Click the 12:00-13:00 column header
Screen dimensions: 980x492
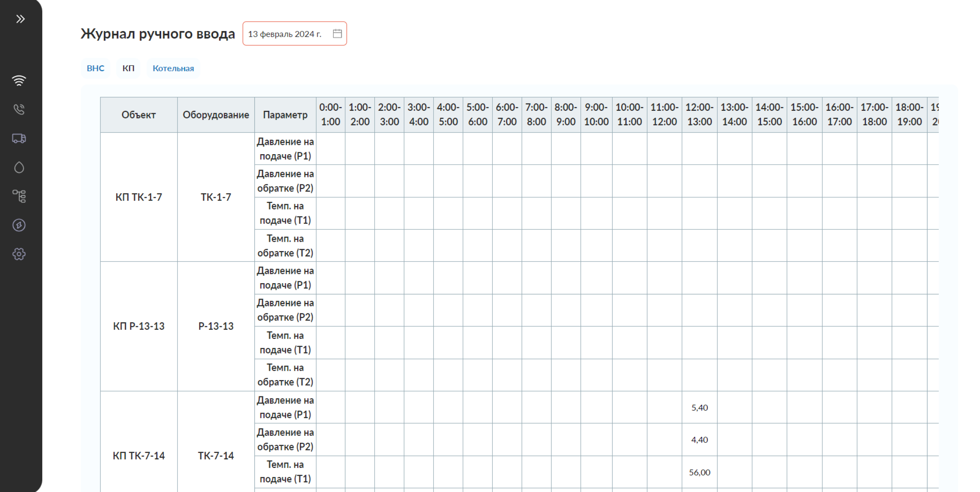click(x=699, y=114)
